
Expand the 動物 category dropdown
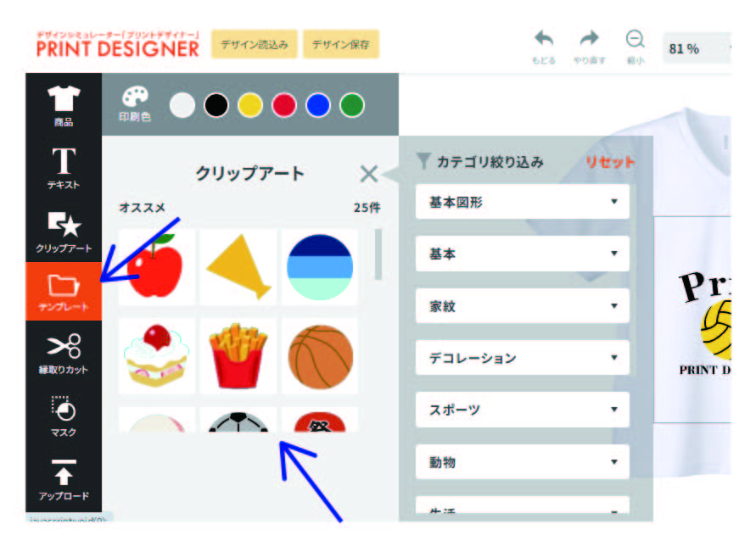[x=522, y=462]
